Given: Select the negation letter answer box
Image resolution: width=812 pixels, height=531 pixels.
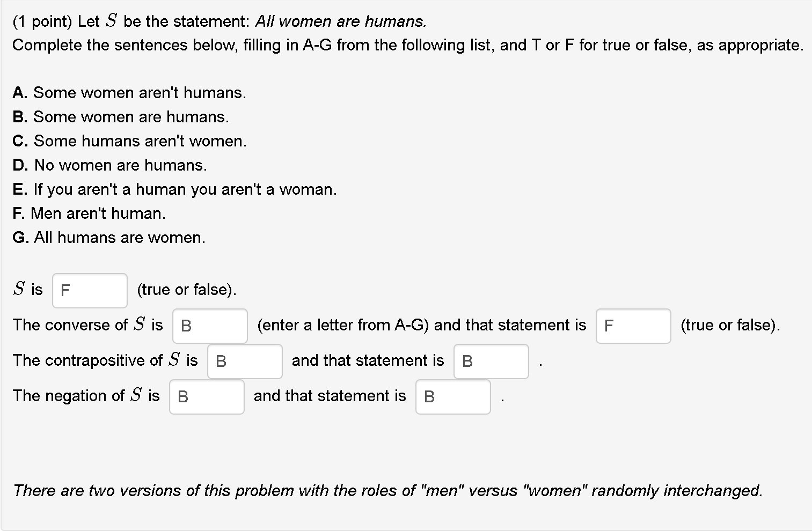Looking at the screenshot, I should [206, 397].
